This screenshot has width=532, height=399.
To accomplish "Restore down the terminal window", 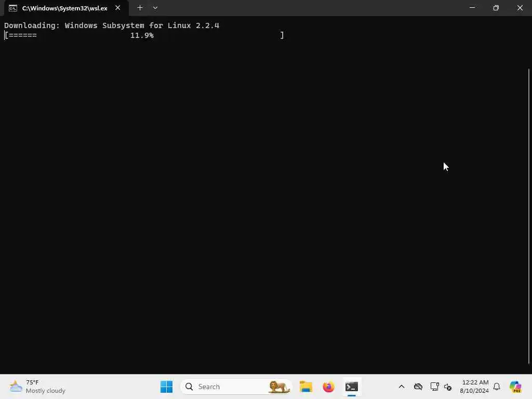I will click(x=496, y=8).
